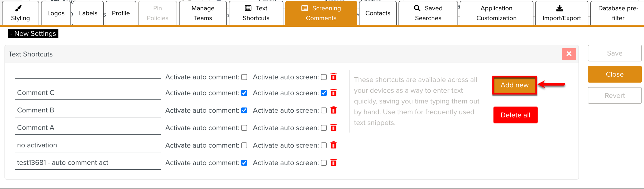Screen dimensions: 644x189
Task: Delete the empty first shortcut row
Action: [333, 77]
